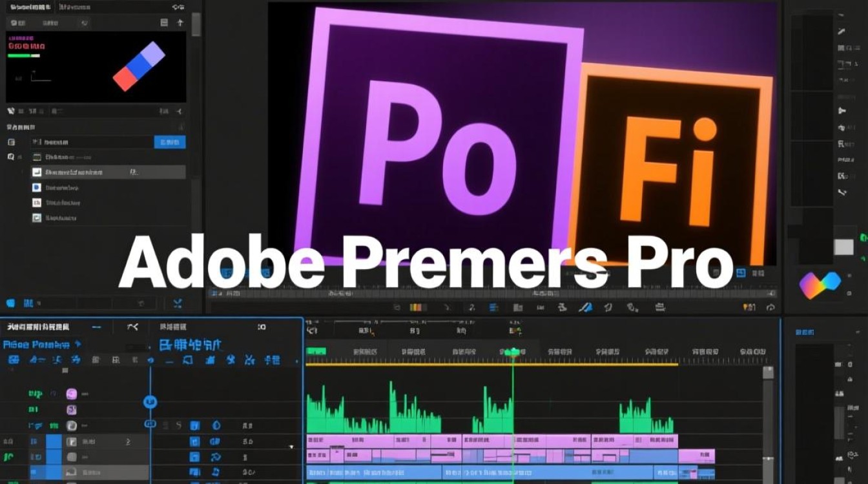Select the highlighted row in the project file list
Screen dimensions: 868x484
click(108, 172)
